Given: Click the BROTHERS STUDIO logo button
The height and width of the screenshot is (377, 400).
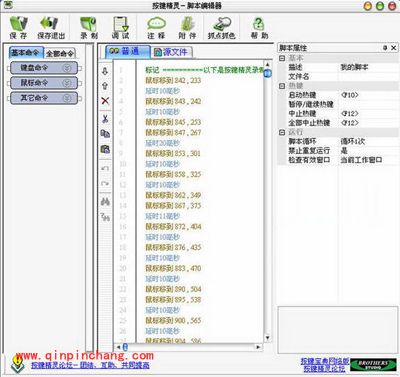Looking at the screenshot, I should click(x=373, y=365).
